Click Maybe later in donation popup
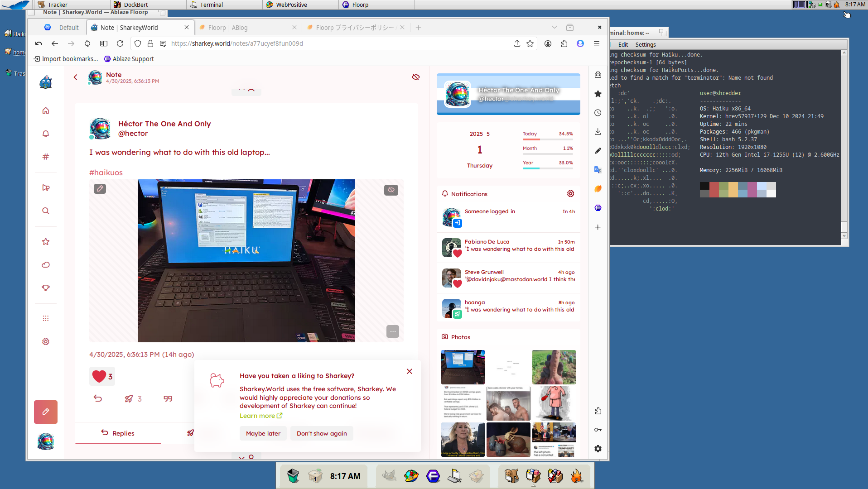 (263, 433)
